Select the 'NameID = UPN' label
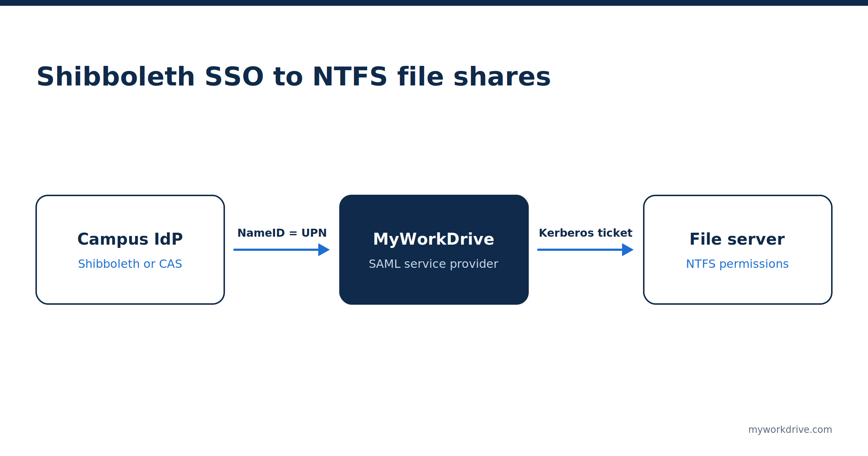 [x=282, y=233]
